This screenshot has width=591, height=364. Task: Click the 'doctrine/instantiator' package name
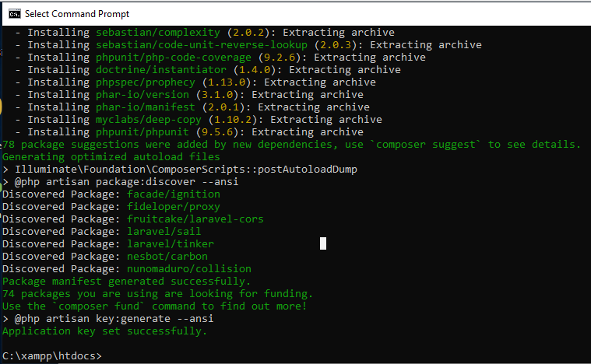[161, 70]
